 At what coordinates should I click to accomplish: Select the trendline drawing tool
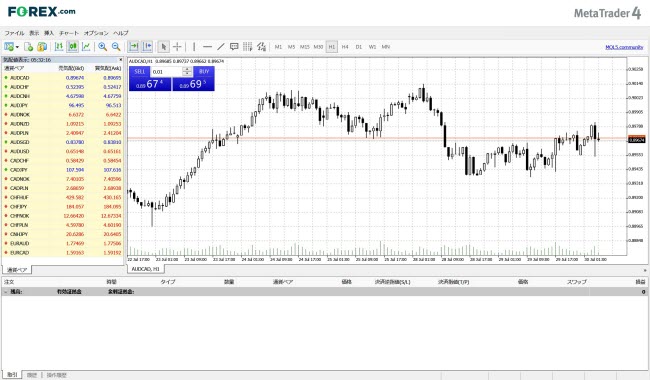[x=221, y=47]
